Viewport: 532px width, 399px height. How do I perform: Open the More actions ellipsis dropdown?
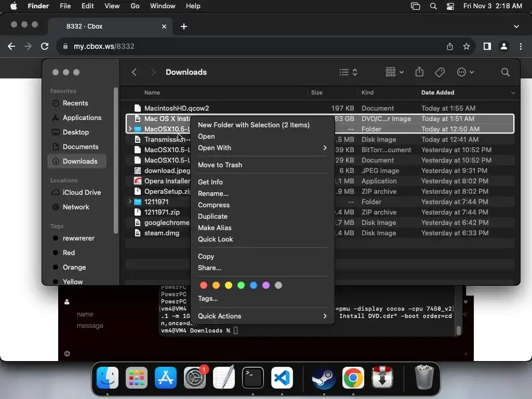pos(465,72)
